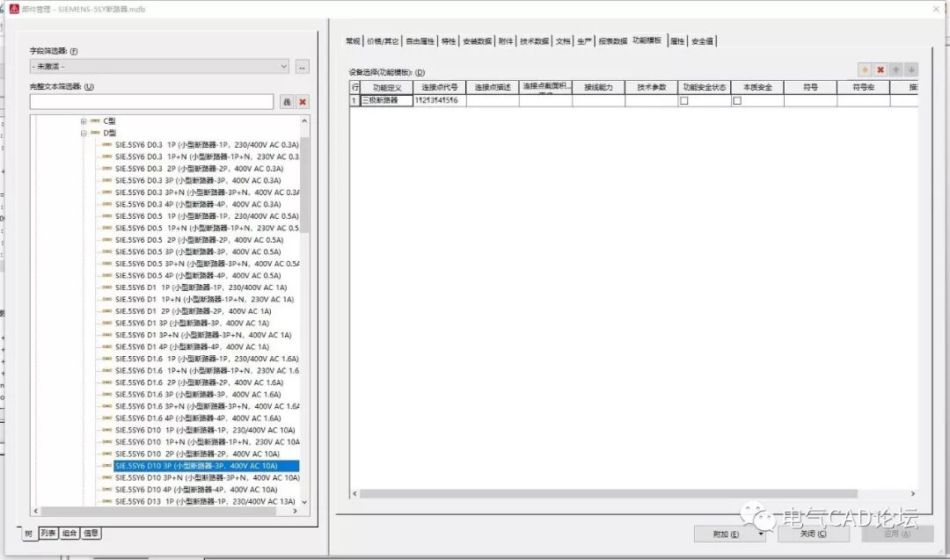Open the 附加 button dropdown arrow

tap(761, 534)
